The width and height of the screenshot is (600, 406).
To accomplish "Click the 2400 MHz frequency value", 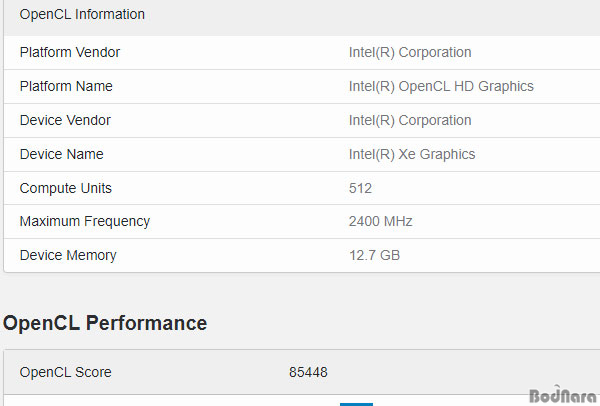I will tap(380, 222).
